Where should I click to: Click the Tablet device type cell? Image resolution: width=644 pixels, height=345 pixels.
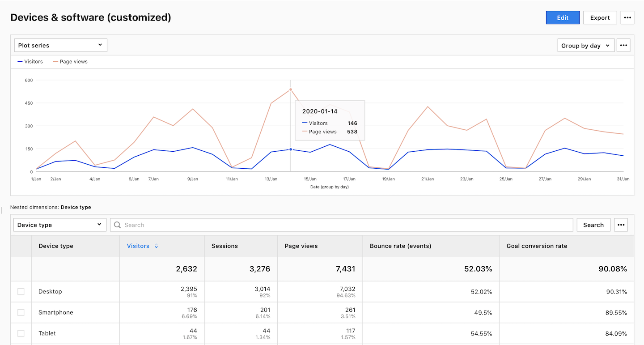tap(47, 333)
